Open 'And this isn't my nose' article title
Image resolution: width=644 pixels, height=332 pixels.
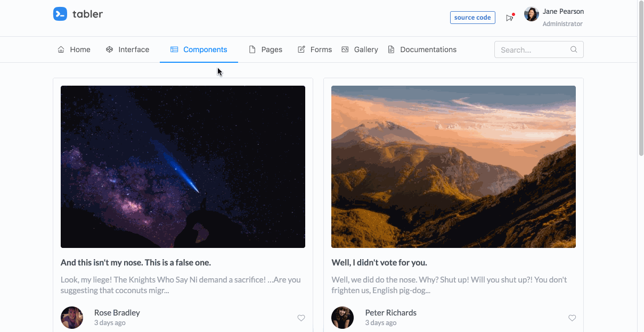(x=136, y=262)
